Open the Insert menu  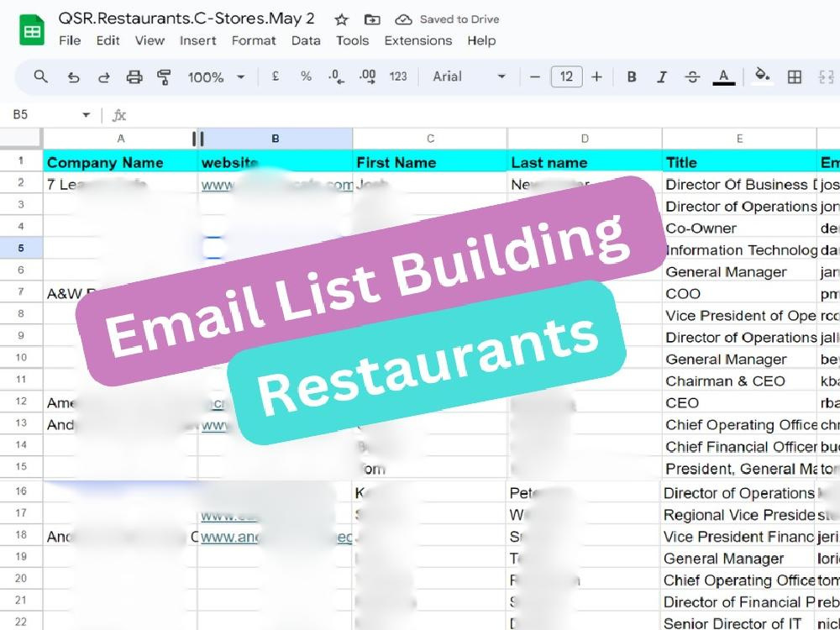pyautogui.click(x=197, y=40)
